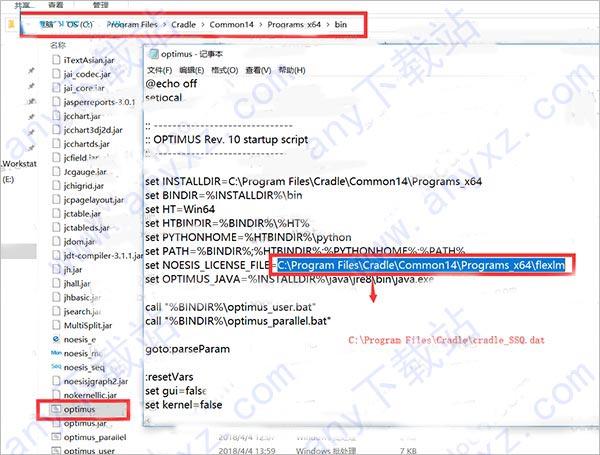This screenshot has width=600, height=455.
Task: Click the jasperreports-3.0.1 file icon
Action: (56, 102)
